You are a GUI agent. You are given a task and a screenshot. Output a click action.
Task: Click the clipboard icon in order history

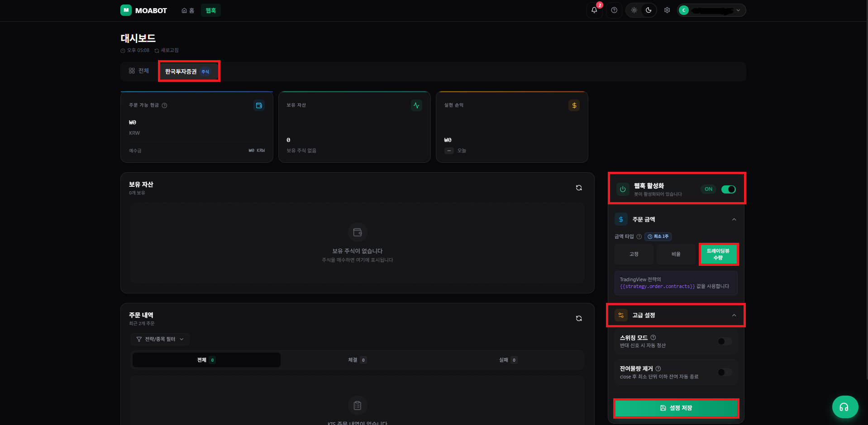[358, 406]
